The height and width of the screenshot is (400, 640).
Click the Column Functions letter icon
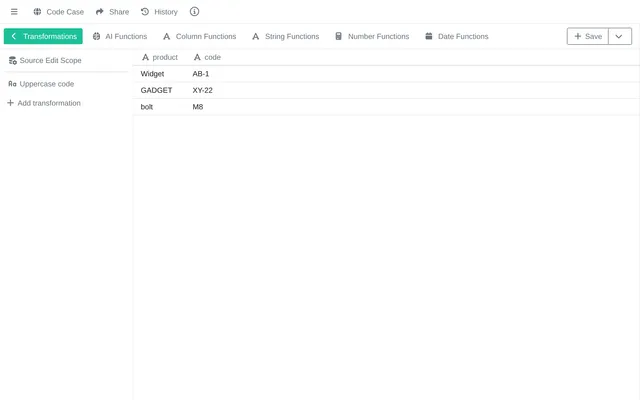coord(167,36)
